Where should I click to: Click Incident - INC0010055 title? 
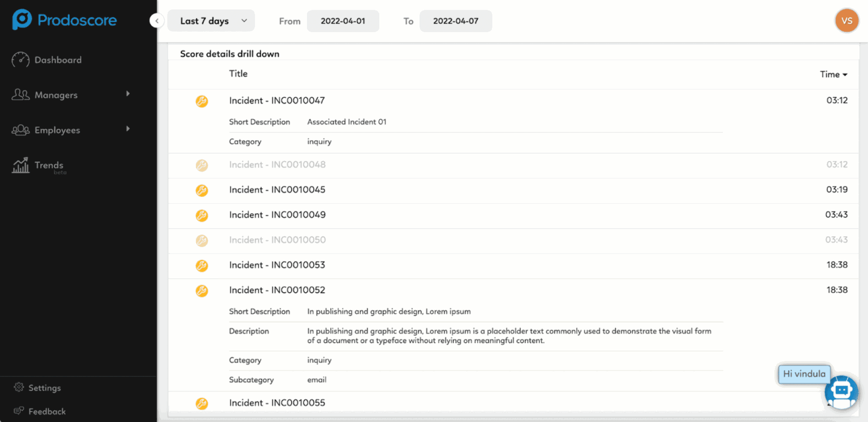point(277,403)
